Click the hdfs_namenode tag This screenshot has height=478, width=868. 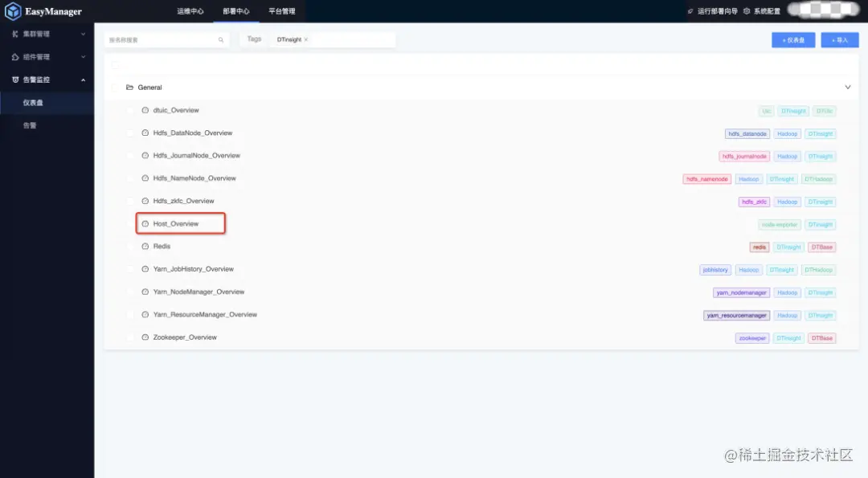pos(707,179)
